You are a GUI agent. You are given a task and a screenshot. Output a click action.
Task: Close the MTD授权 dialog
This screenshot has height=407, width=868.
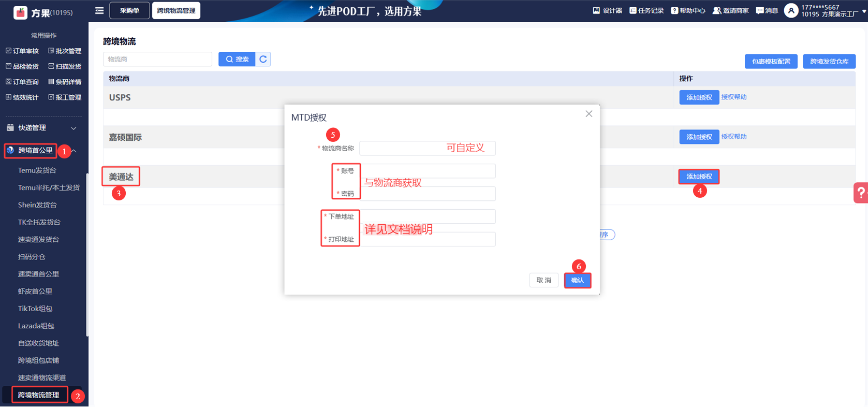click(589, 114)
